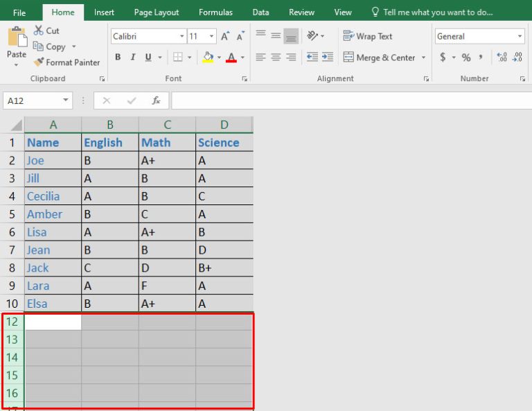The width and height of the screenshot is (532, 411).
Task: Open Clipboard pane launcher
Action: point(102,79)
